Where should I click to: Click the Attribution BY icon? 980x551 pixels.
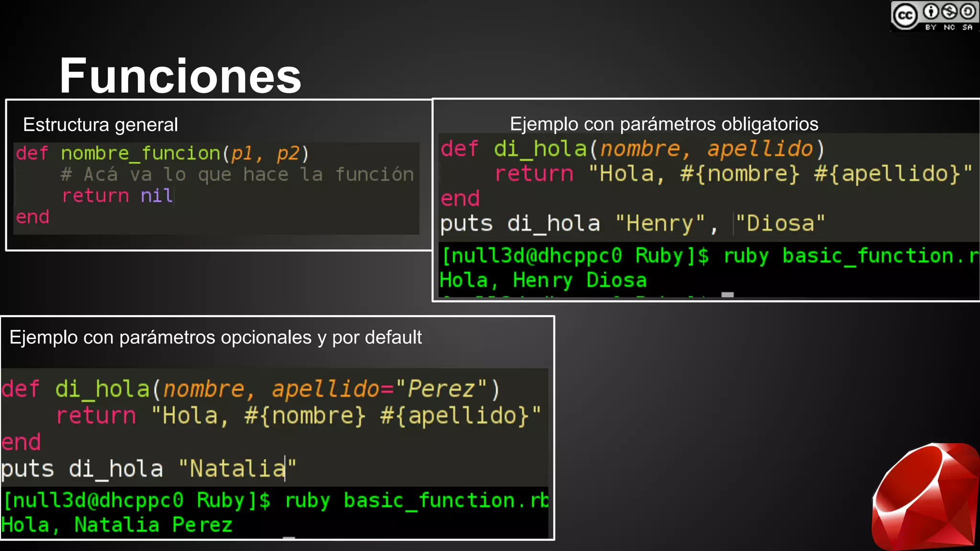(x=931, y=11)
